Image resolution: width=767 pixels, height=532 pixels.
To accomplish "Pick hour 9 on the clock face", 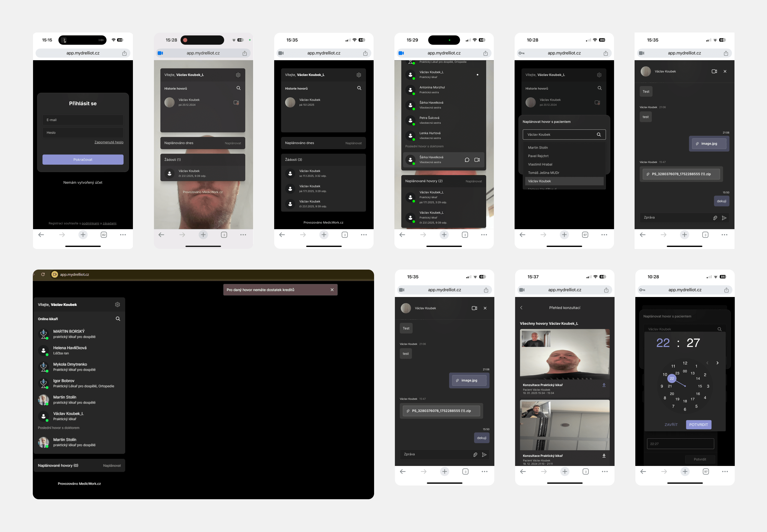I will click(x=662, y=386).
